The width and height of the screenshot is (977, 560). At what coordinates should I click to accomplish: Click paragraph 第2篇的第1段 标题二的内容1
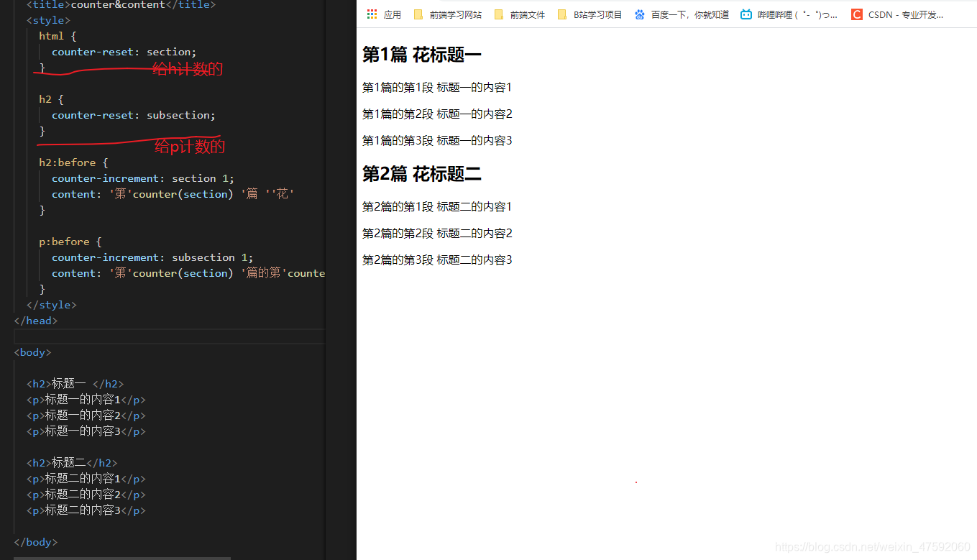(437, 207)
